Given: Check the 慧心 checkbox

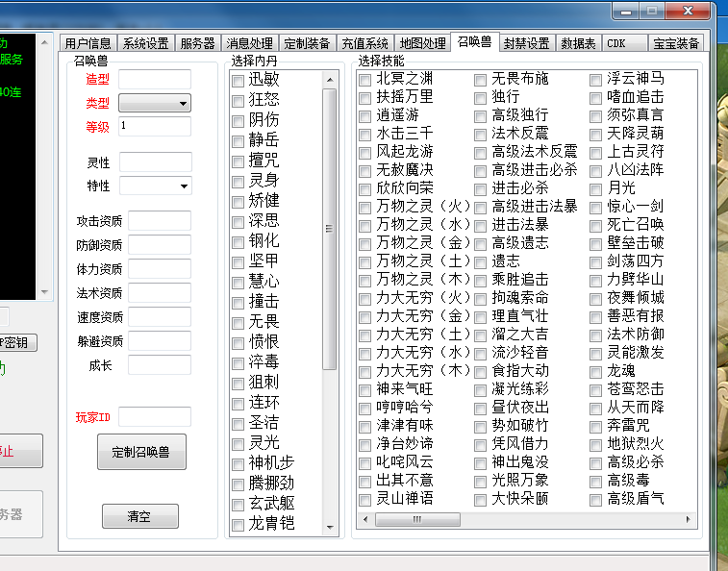Looking at the screenshot, I should click(x=238, y=283).
